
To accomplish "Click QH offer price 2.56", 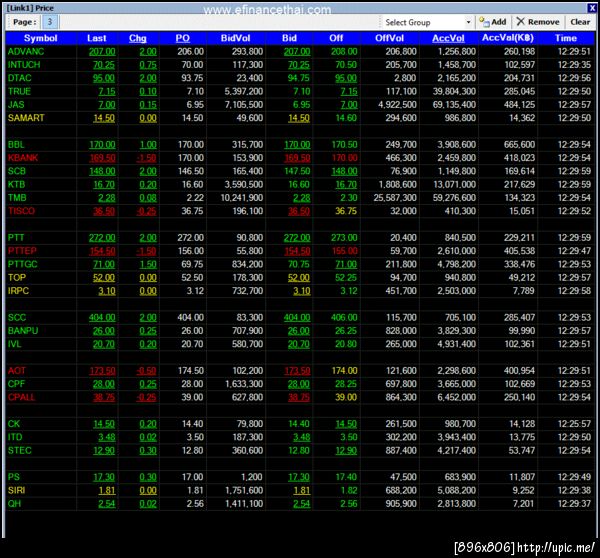I will [349, 504].
